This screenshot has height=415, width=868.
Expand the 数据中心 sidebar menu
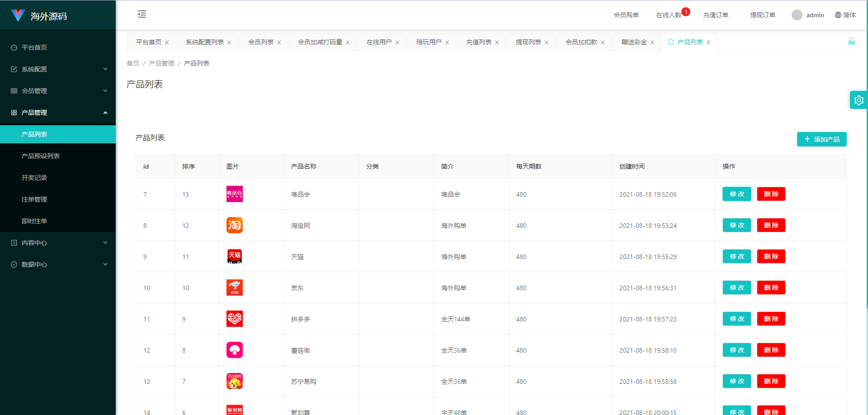tap(58, 264)
